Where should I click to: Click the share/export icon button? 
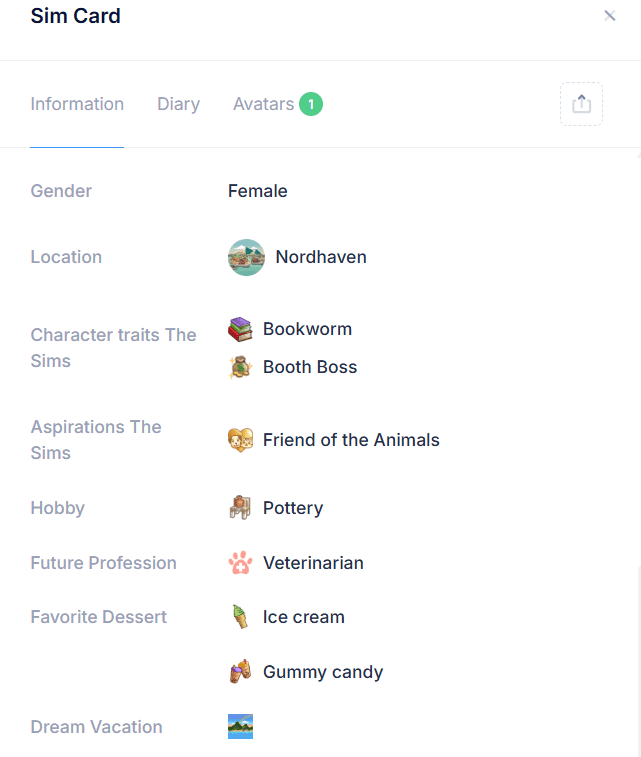pyautogui.click(x=581, y=104)
